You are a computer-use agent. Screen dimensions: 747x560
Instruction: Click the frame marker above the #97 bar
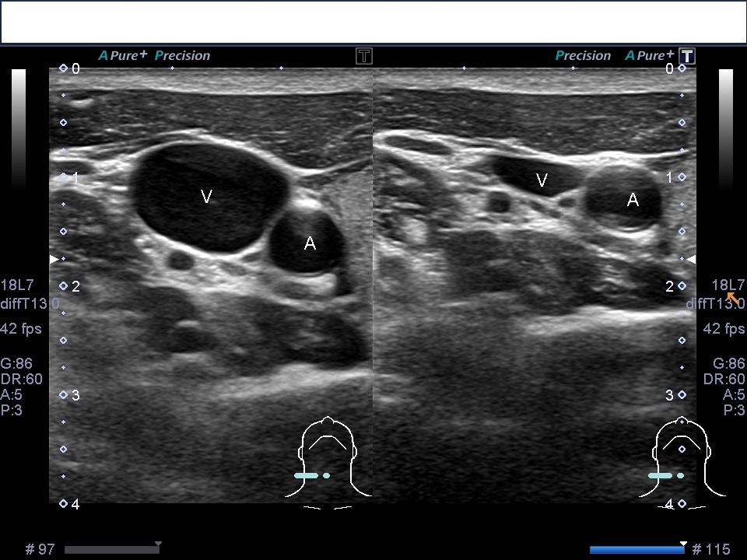pyautogui.click(x=158, y=544)
